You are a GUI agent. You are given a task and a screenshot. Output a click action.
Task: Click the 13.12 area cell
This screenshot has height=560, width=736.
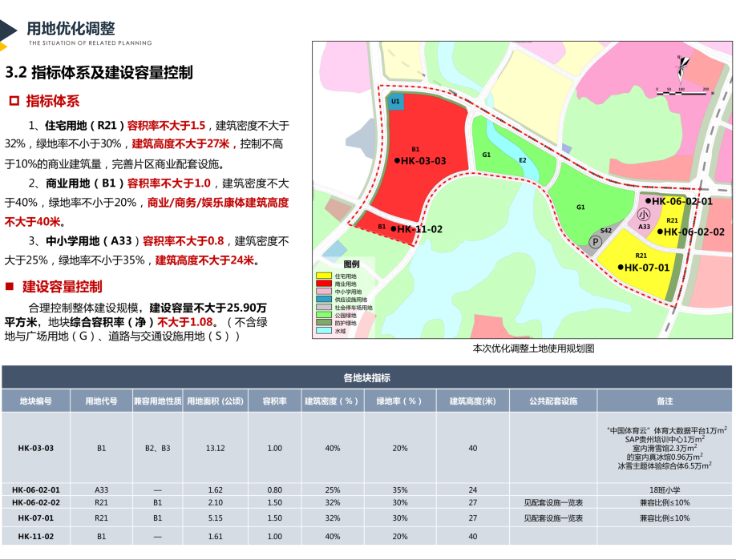(216, 449)
